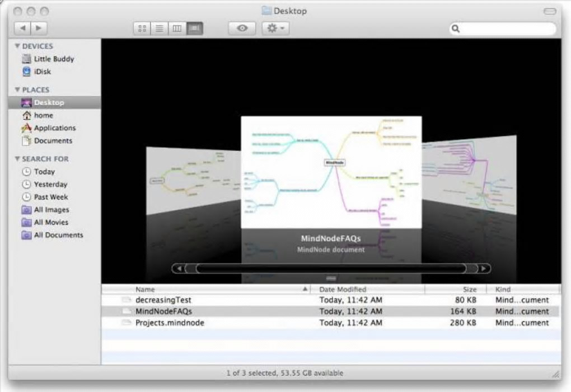Click Cover Flow scroll left arrow
This screenshot has width=571, height=392.
tap(179, 268)
